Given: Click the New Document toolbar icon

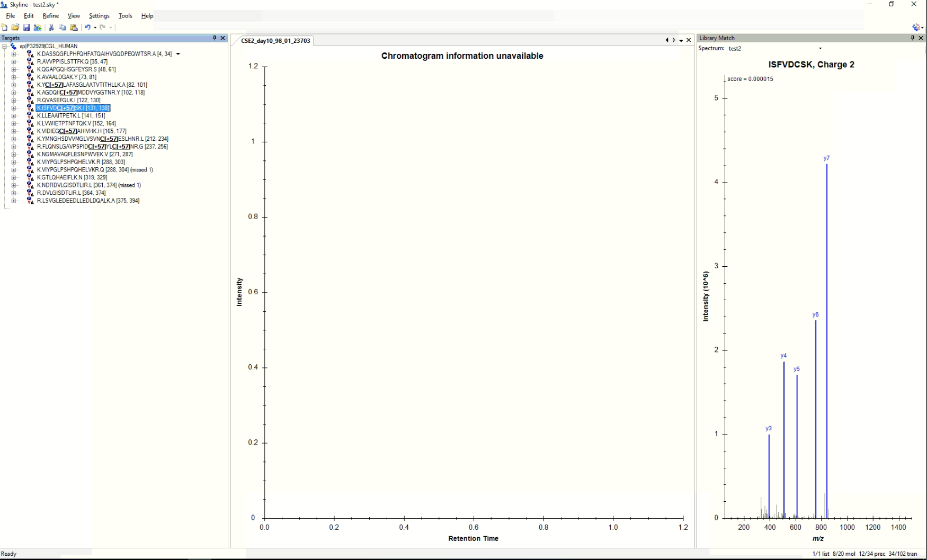Looking at the screenshot, I should pyautogui.click(x=5, y=28).
